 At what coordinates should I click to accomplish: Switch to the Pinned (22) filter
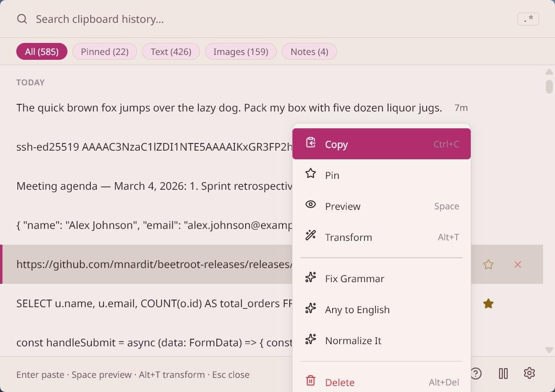(104, 52)
